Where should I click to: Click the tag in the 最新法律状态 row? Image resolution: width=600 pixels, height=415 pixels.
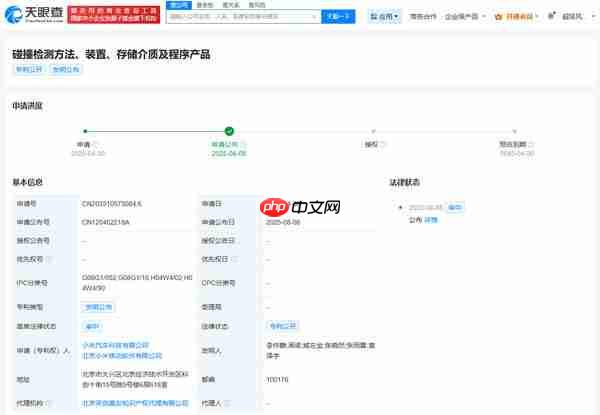point(92,326)
